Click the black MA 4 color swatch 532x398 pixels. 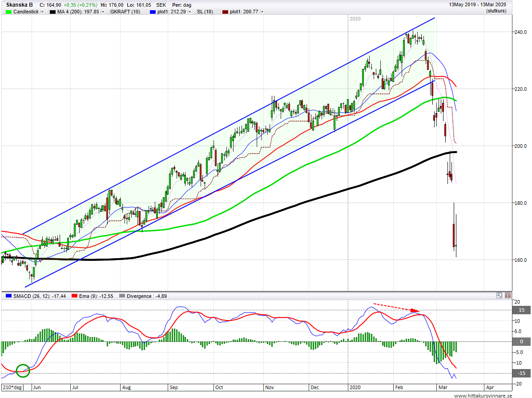(x=52, y=12)
